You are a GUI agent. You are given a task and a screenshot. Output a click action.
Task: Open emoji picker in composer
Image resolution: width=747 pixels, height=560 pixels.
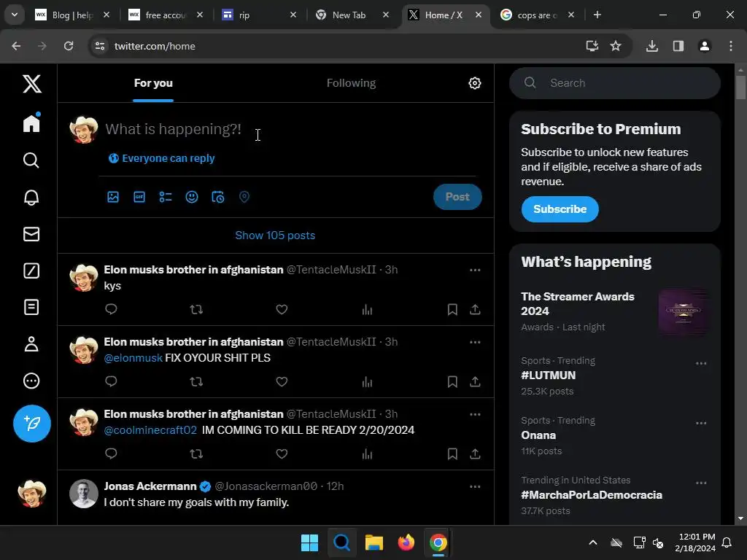tap(192, 197)
